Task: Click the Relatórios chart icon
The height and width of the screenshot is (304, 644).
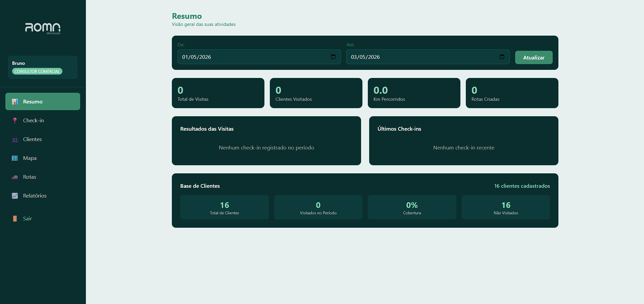Action: [x=15, y=196]
